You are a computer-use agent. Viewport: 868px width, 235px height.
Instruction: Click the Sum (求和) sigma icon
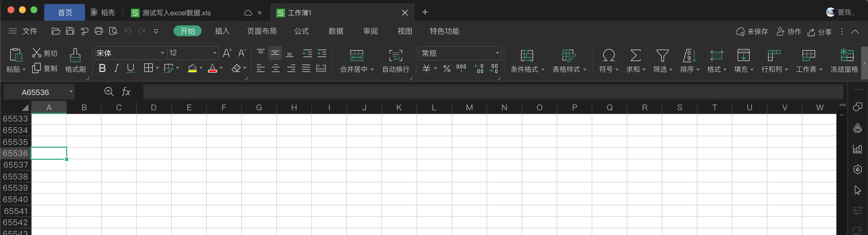tap(635, 56)
